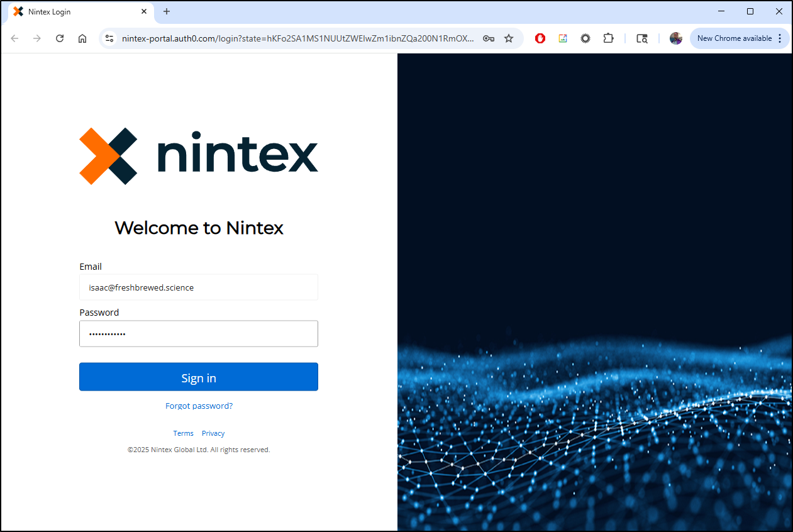This screenshot has width=793, height=532.
Task: Open the saved passwords key icon
Action: pyautogui.click(x=488, y=38)
